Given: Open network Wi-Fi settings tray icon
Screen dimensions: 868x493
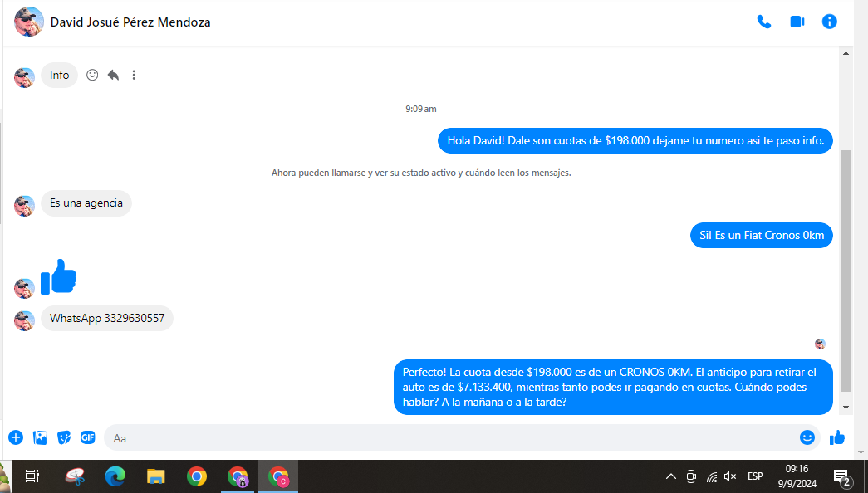Looking at the screenshot, I should tap(711, 476).
